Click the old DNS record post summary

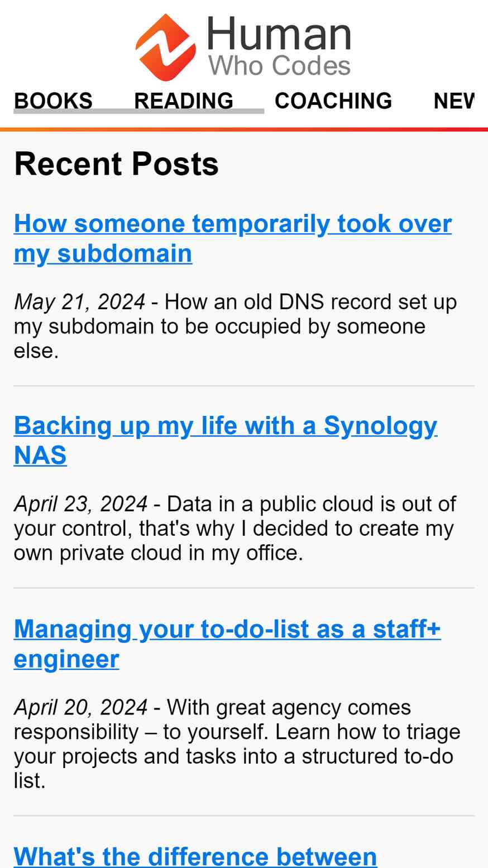(236, 327)
